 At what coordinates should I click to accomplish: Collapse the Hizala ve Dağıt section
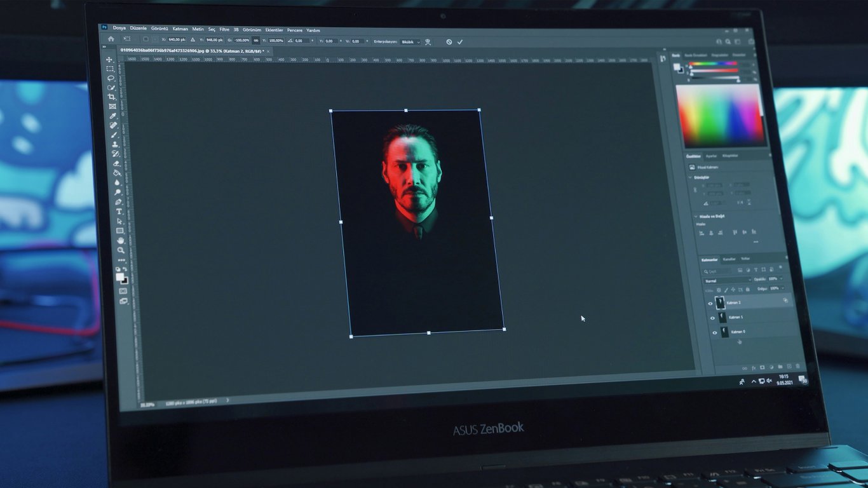pos(695,217)
